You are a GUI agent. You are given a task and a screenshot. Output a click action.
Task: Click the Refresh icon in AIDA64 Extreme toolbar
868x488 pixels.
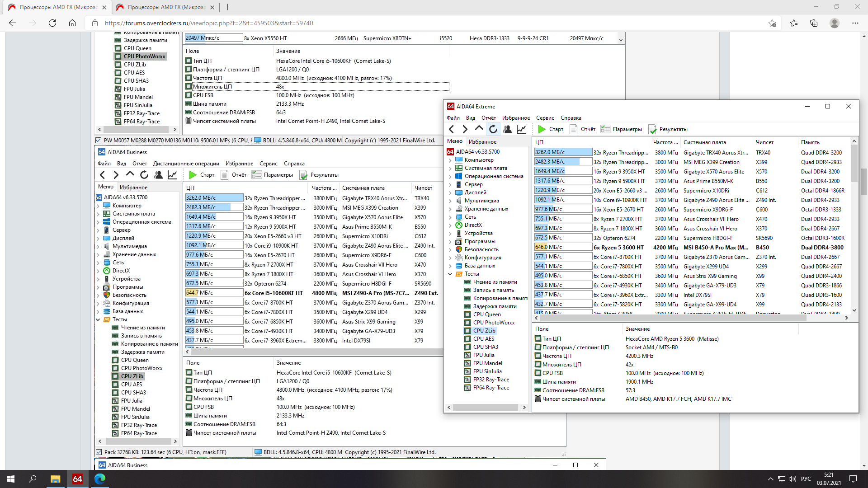493,129
